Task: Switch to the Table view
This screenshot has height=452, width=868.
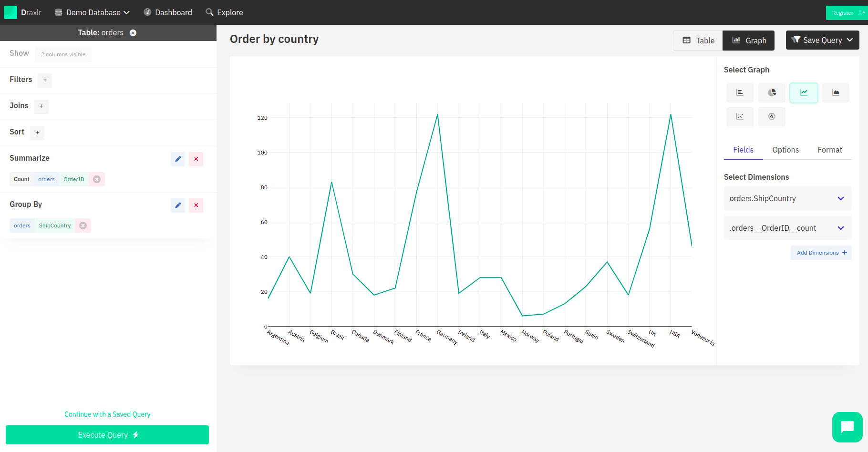Action: pos(698,41)
